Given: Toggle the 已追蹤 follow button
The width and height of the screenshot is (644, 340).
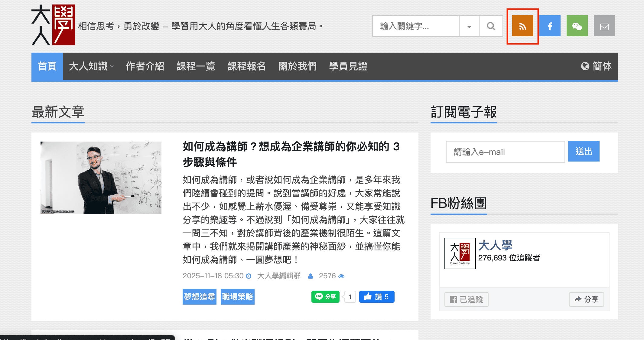Looking at the screenshot, I should (x=466, y=299).
